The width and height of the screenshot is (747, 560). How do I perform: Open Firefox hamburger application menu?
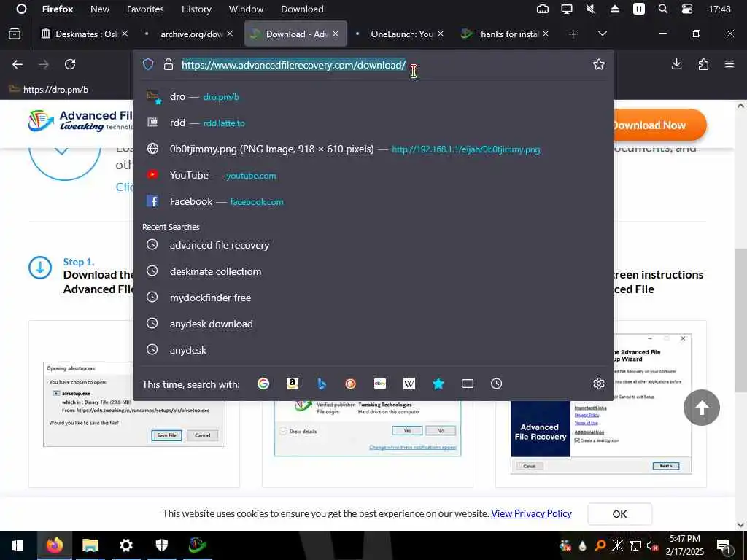coord(729,64)
